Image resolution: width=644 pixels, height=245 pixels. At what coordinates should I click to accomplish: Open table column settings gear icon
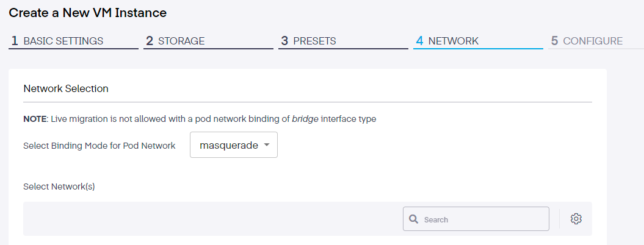(x=576, y=219)
